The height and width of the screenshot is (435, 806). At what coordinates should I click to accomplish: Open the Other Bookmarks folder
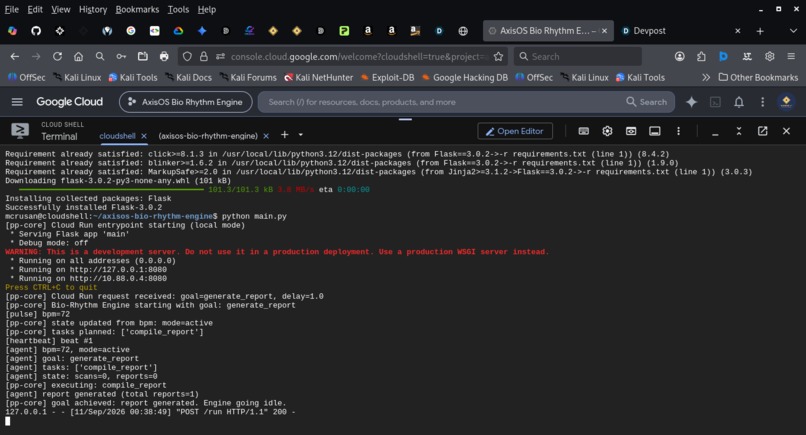pos(758,77)
